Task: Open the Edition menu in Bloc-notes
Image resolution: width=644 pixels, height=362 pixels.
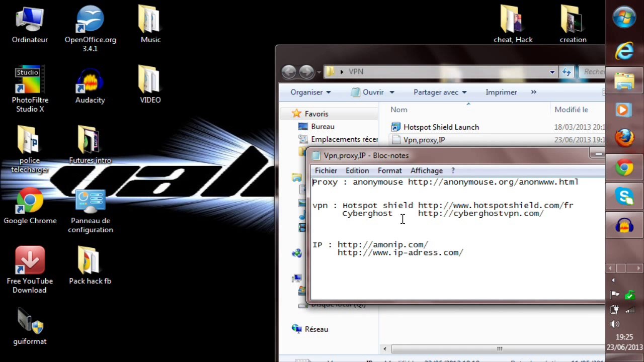Action: tap(357, 171)
